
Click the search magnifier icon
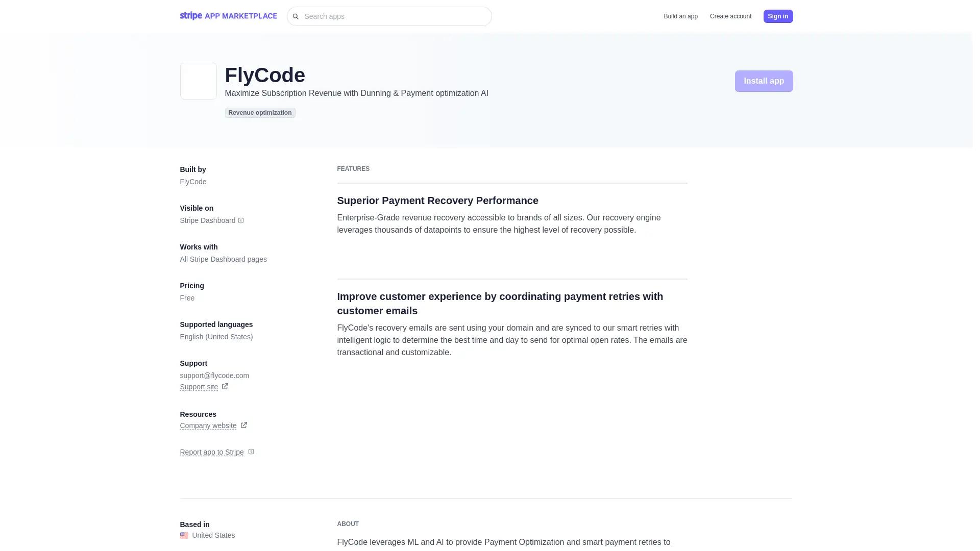point(296,16)
